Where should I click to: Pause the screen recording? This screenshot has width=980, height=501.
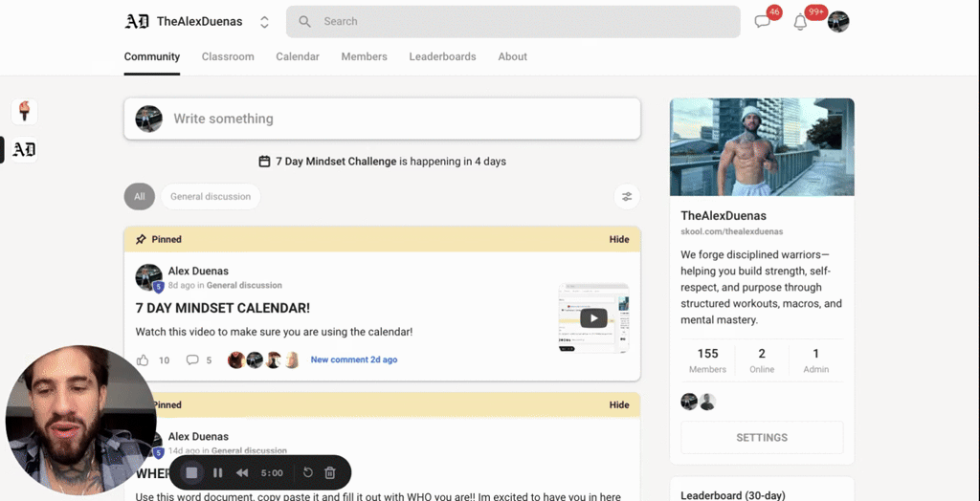point(217,473)
